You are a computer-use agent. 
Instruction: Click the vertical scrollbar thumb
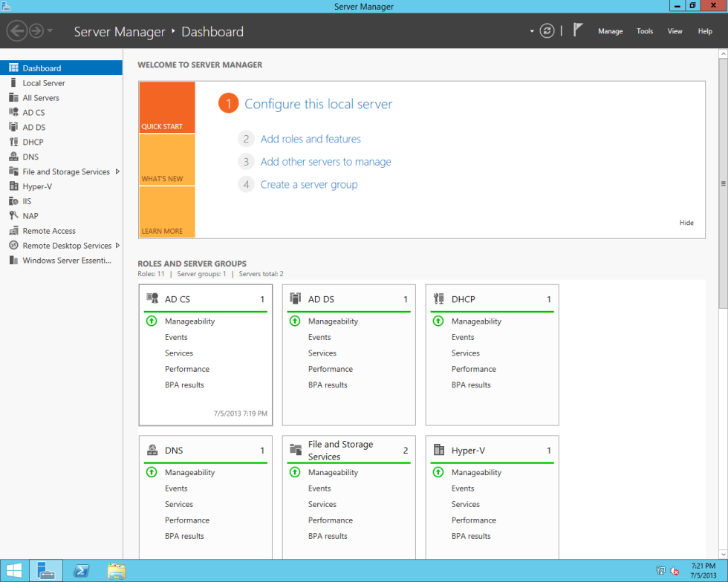723,183
